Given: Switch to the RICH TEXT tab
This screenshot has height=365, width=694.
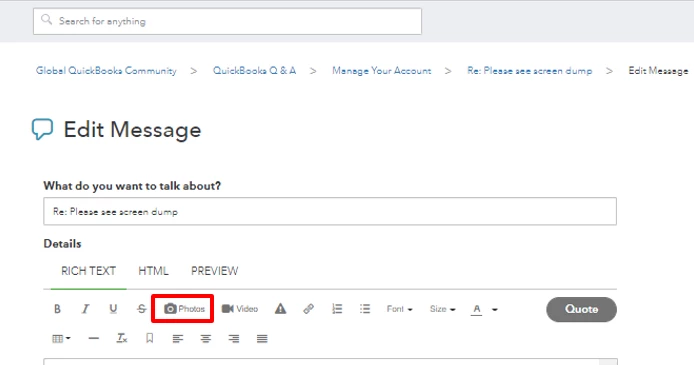Looking at the screenshot, I should point(89,271).
